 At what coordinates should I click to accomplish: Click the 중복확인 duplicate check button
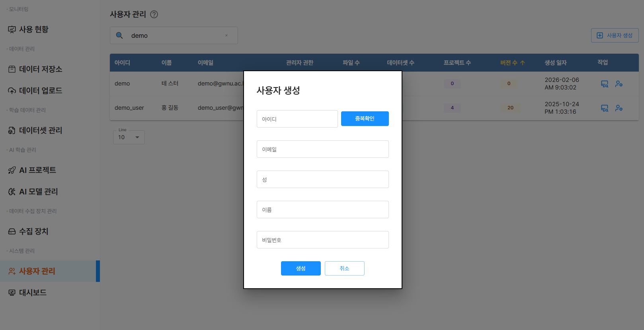365,118
